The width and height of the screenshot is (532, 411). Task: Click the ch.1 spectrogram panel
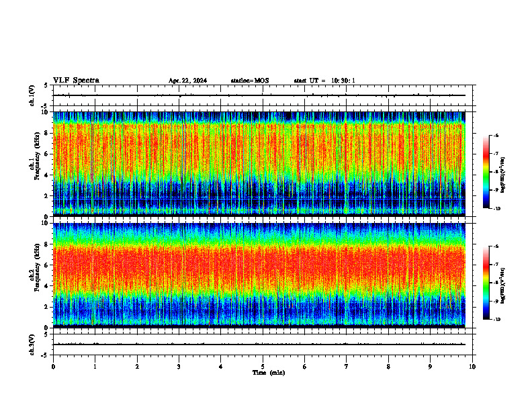pyautogui.click(x=259, y=164)
